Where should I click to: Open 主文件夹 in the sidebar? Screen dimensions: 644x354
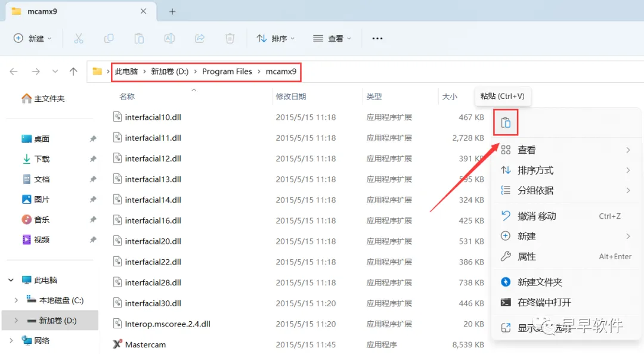(43, 98)
